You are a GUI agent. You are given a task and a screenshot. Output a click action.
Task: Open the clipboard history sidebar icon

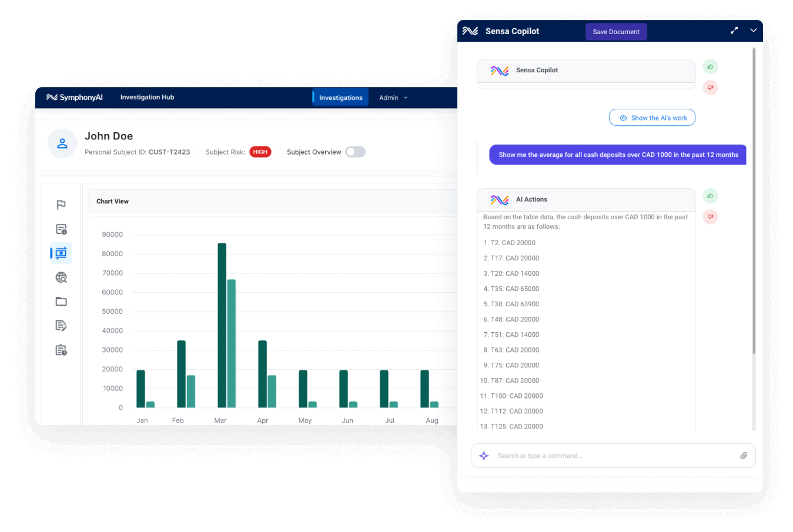(61, 350)
